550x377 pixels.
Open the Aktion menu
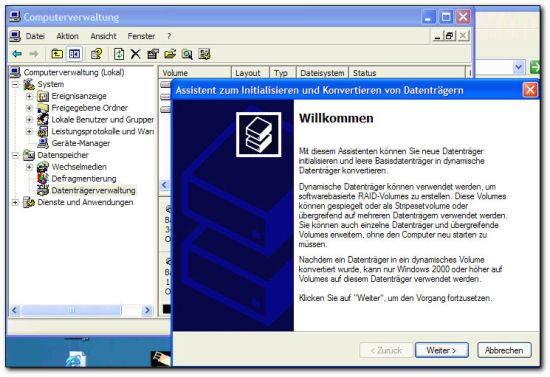pyautogui.click(x=67, y=36)
